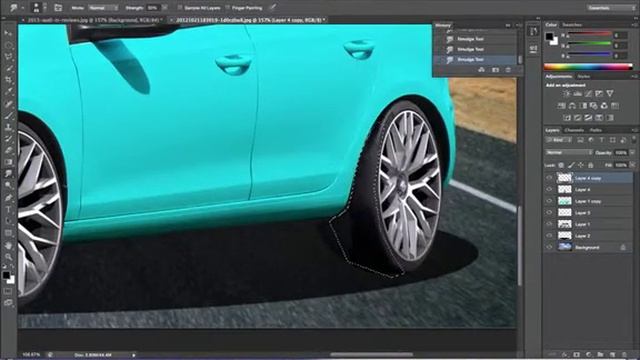
Task: Open the Brush panel toggle icon
Action: click(58, 7)
